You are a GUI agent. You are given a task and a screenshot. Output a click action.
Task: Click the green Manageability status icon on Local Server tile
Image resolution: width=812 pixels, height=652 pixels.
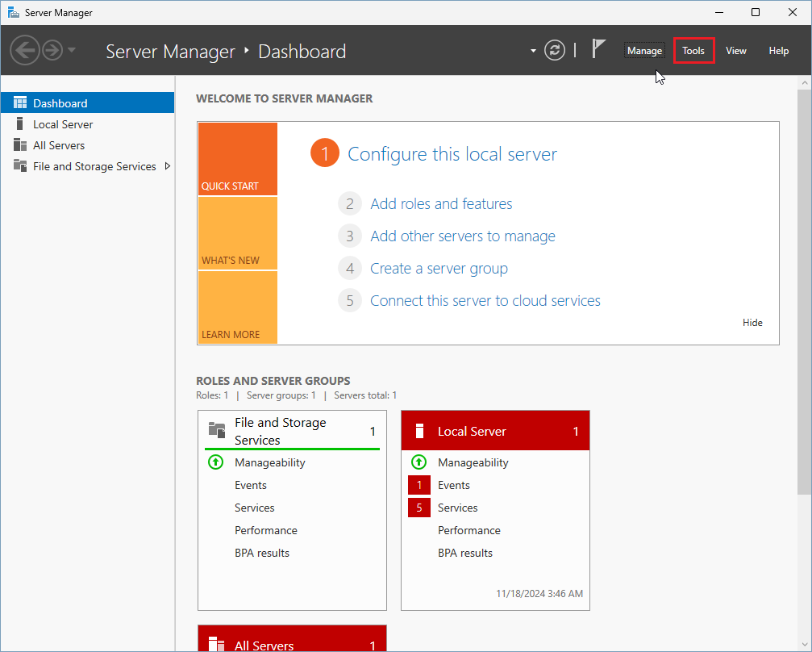pos(418,462)
